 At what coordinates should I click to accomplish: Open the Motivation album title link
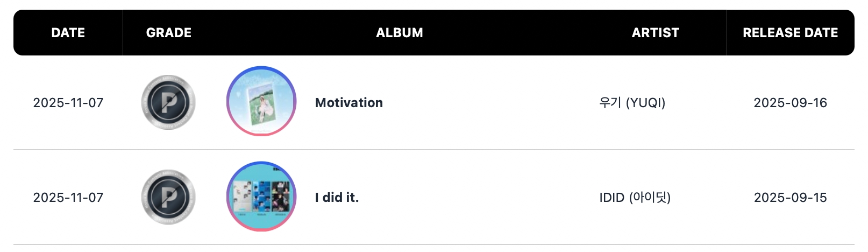pyautogui.click(x=349, y=103)
